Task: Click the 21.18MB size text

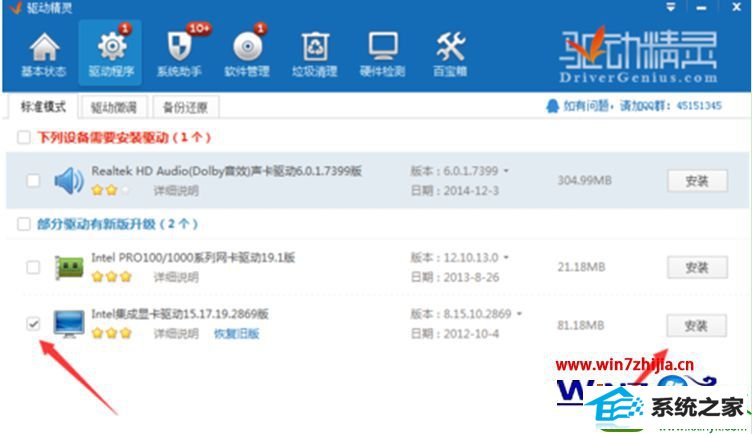Action: tap(581, 267)
